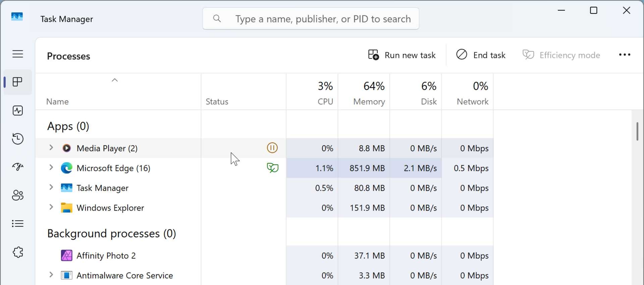Expand the Microsoft Edge process group
Screen dimensions: 644x285
(x=51, y=167)
